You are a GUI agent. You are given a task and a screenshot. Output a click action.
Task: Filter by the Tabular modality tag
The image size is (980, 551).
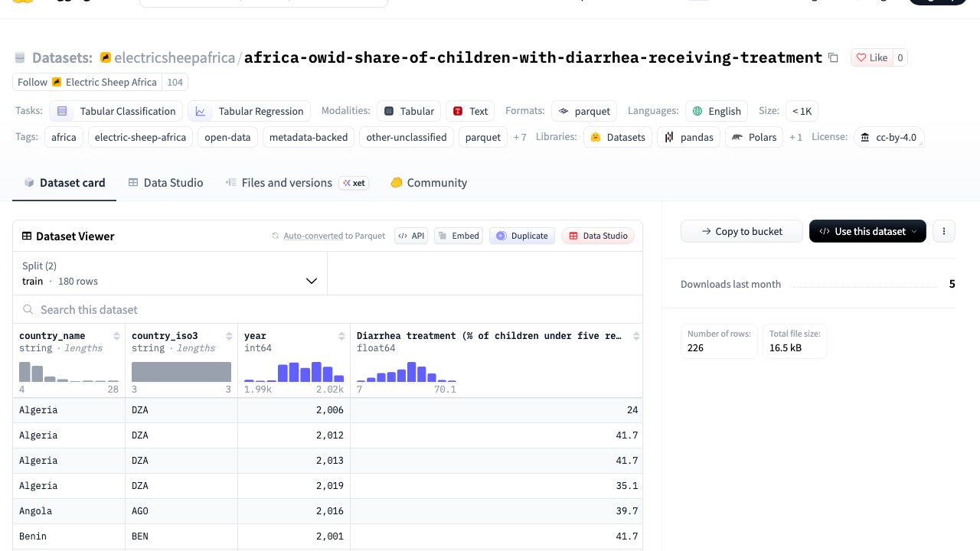(x=409, y=111)
